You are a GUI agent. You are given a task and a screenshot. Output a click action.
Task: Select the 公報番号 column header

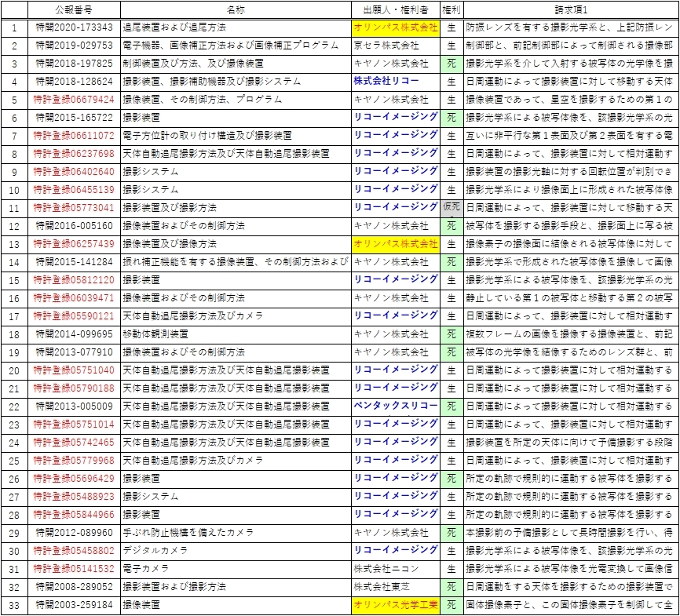coord(74,9)
